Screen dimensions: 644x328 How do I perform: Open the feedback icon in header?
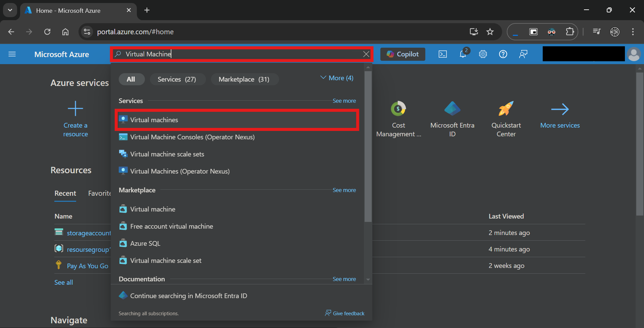click(x=523, y=54)
